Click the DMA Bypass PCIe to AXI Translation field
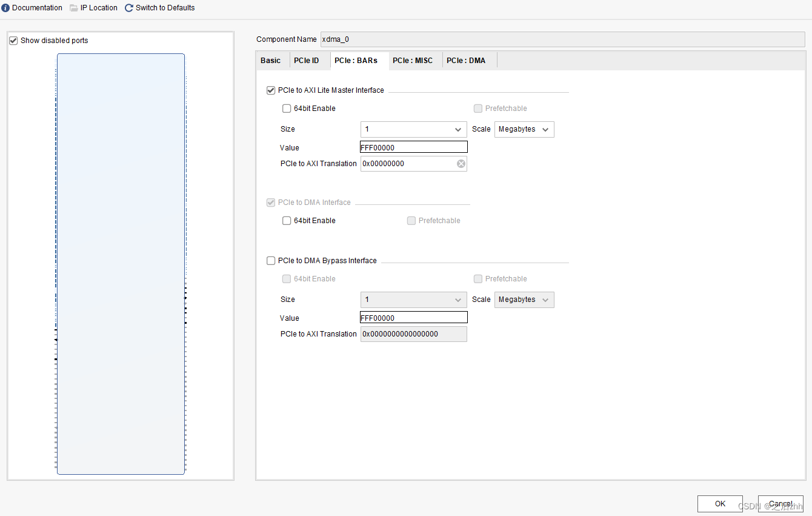The height and width of the screenshot is (516, 812). [414, 334]
